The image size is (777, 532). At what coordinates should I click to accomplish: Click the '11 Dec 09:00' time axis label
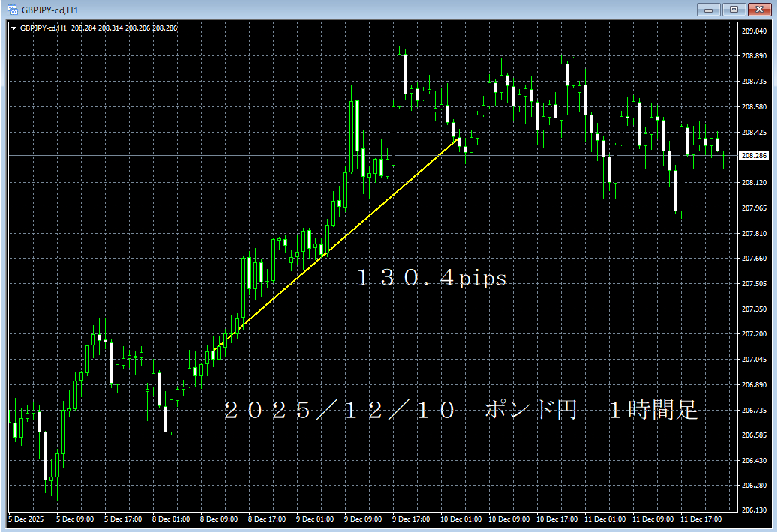[x=653, y=519]
